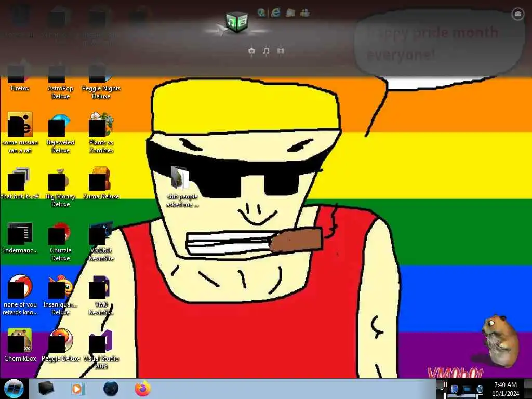Screen dimensions: 532x399
Task: Select the 'that but its c#' icon
Action: point(20,183)
